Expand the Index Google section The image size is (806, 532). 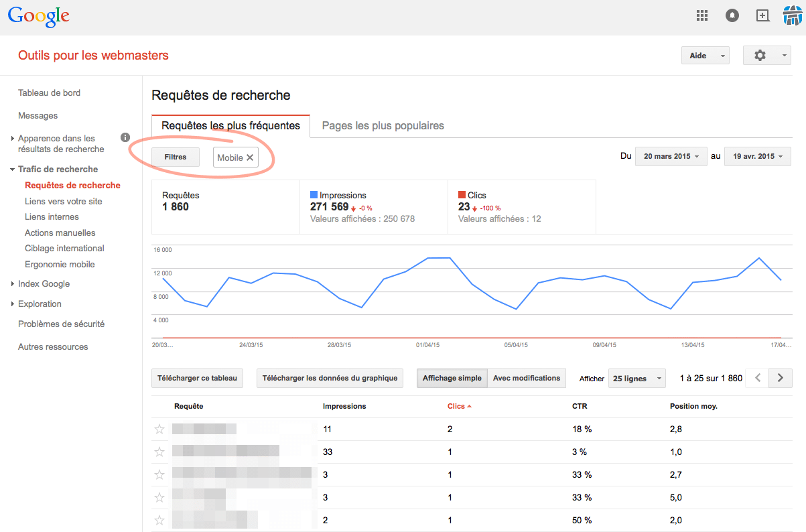(x=44, y=284)
